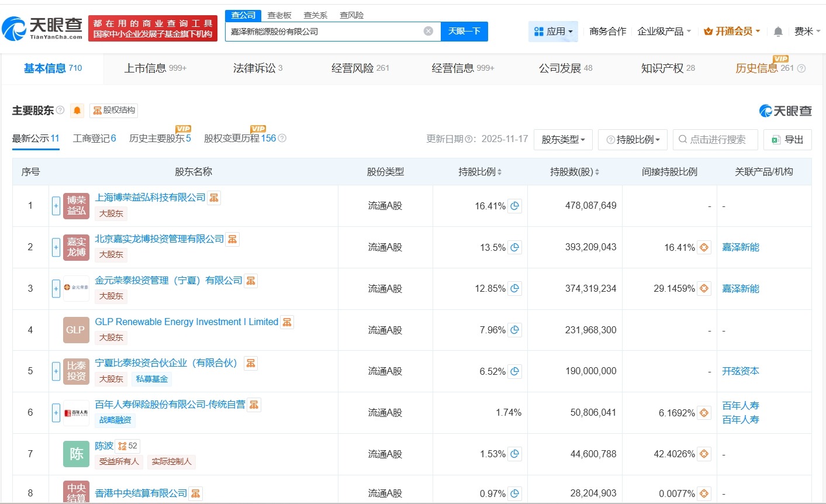Clear the search box with the X icon
Image resolution: width=826 pixels, height=504 pixels.
428,31
